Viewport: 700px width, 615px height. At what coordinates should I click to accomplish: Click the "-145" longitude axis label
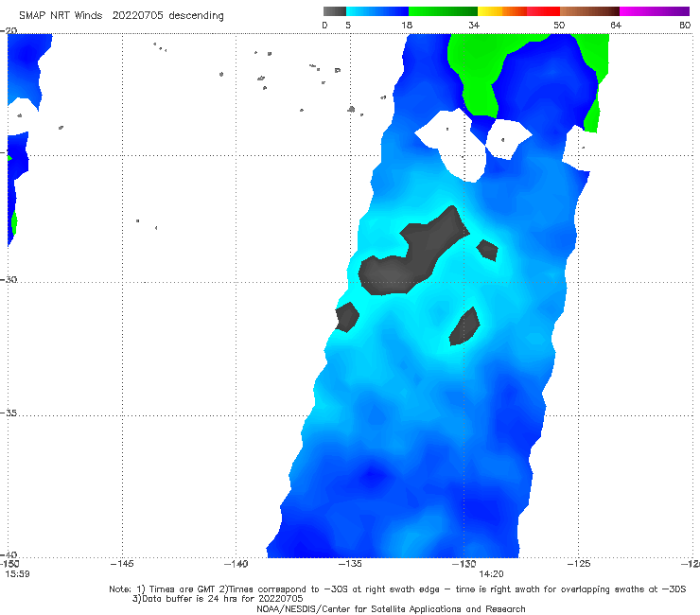click(x=122, y=564)
